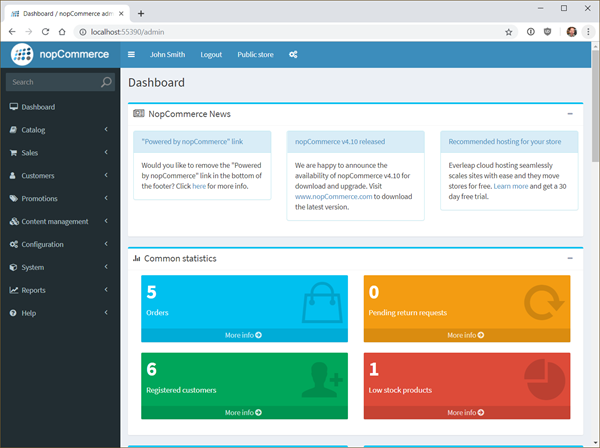Expand the Customers sidebar menu
Screen dimensions: 600x448
[60, 175]
